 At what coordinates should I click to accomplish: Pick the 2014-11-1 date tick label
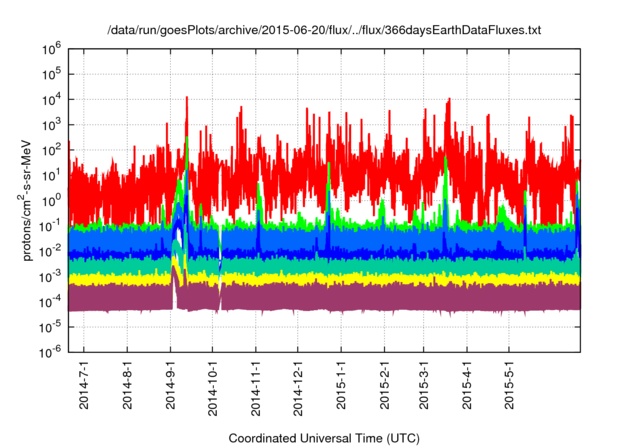tap(256, 386)
